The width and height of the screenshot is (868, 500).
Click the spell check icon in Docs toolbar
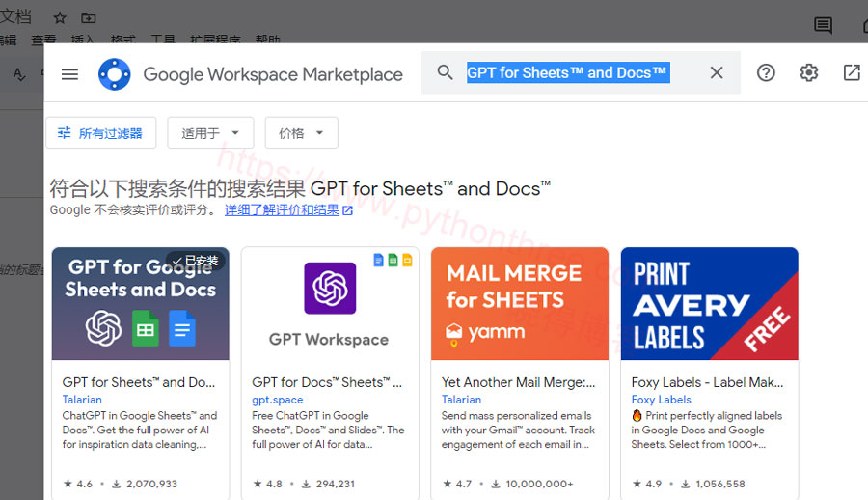point(19,74)
